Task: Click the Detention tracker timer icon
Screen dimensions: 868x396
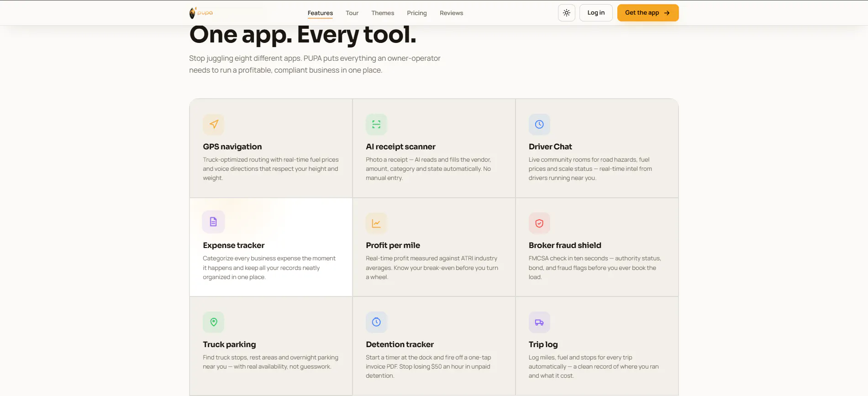Action: pyautogui.click(x=376, y=322)
